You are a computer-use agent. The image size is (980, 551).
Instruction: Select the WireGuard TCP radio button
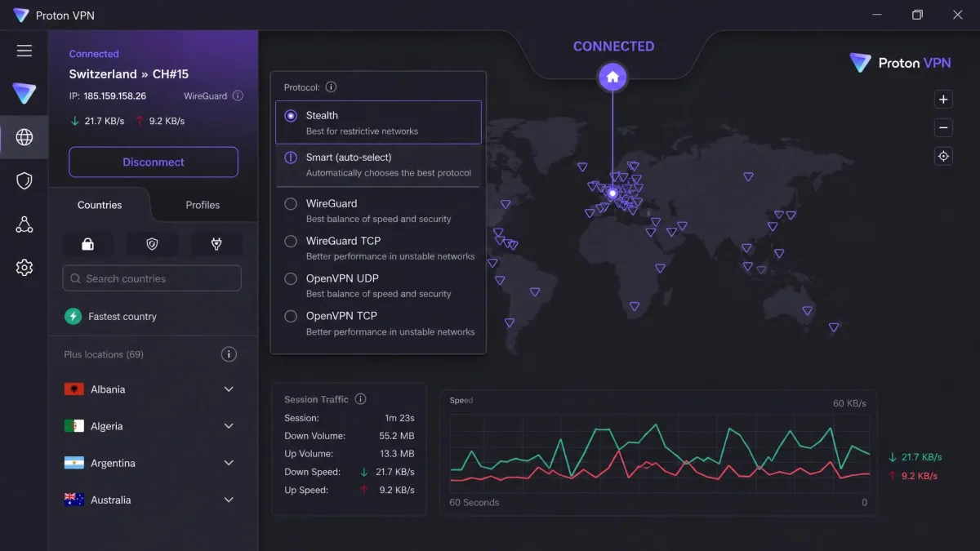[290, 242]
